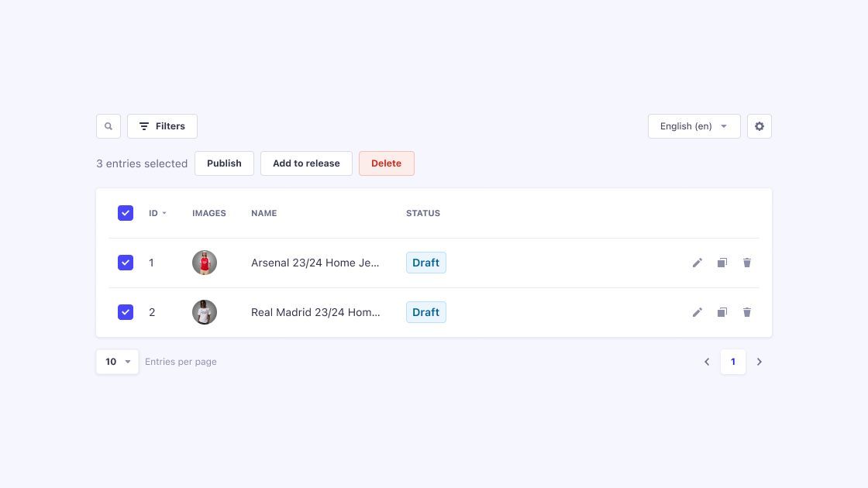Click the Real Madrid 23/24 Hom... name
The image size is (868, 488).
point(315,312)
